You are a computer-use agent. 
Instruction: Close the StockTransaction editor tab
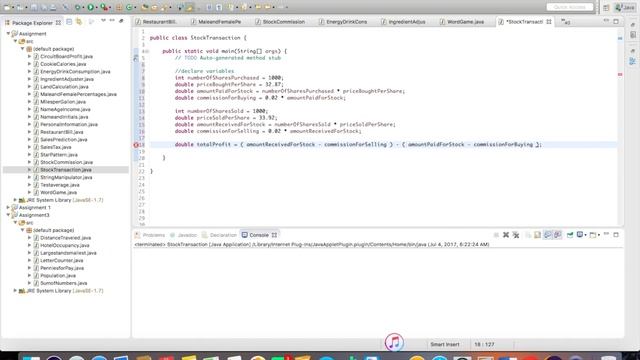point(549,22)
